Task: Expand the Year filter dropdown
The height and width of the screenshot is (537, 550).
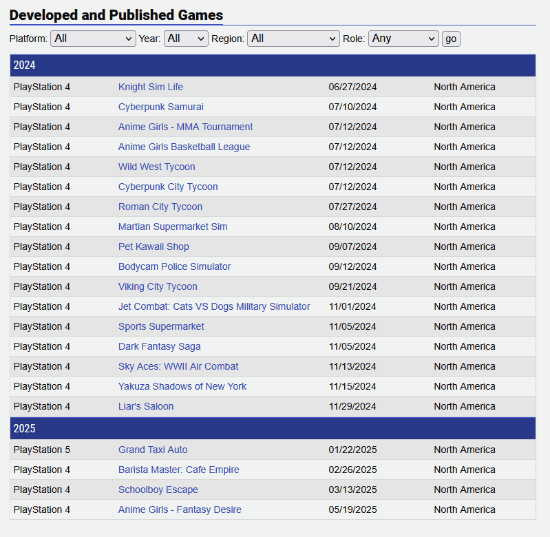Action: 186,39
